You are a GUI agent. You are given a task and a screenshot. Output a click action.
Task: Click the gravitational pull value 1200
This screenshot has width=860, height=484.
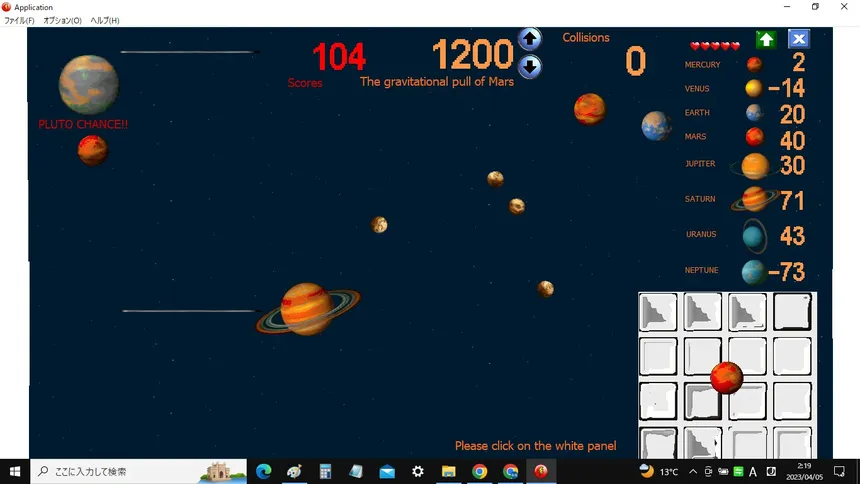click(472, 55)
